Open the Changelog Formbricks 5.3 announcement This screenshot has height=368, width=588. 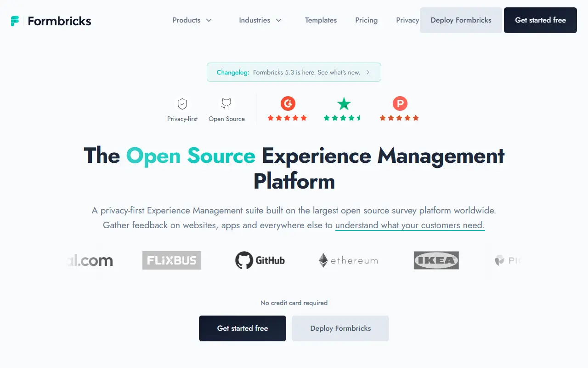[x=294, y=72]
